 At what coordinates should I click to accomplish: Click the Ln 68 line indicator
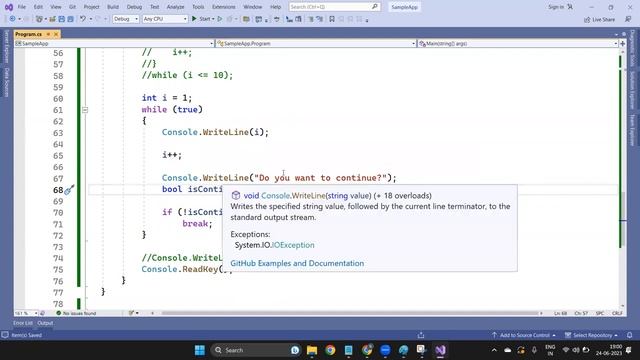tap(561, 313)
